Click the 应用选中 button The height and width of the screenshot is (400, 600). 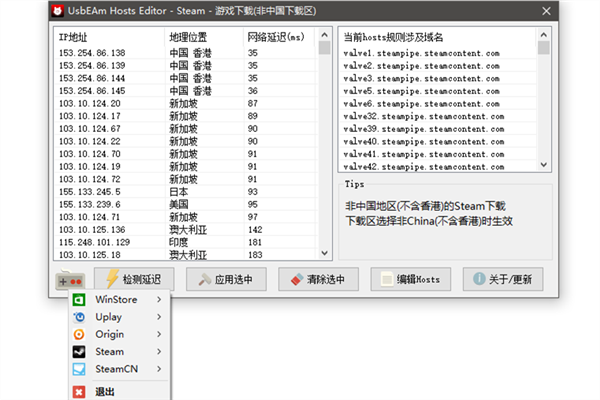(226, 279)
